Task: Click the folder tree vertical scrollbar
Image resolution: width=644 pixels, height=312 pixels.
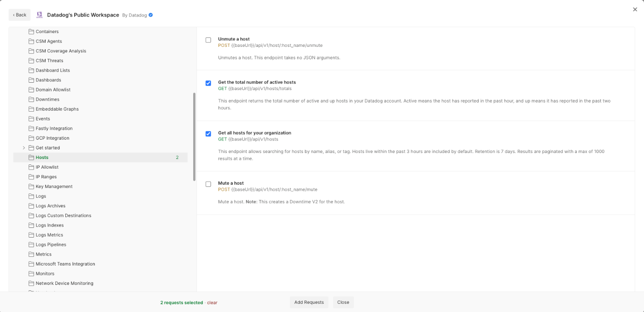Action: pos(194,136)
